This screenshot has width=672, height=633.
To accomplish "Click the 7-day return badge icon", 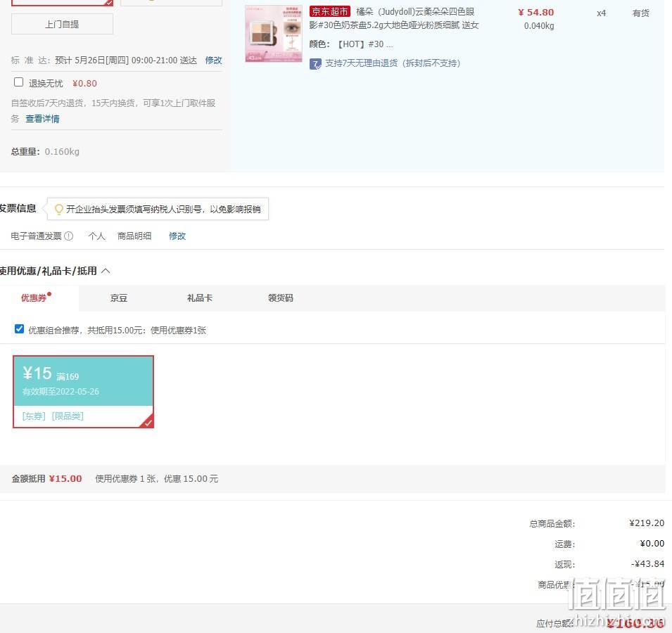I will [315, 64].
